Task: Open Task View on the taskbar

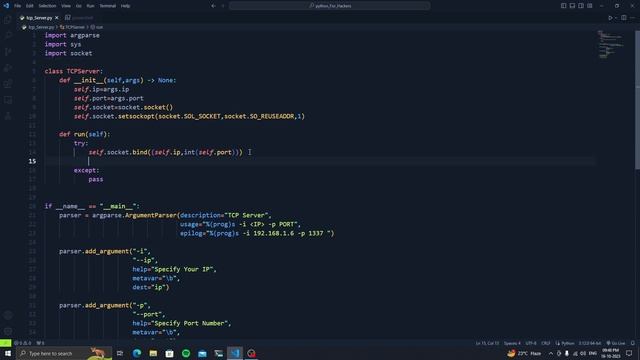Action: click(120, 353)
